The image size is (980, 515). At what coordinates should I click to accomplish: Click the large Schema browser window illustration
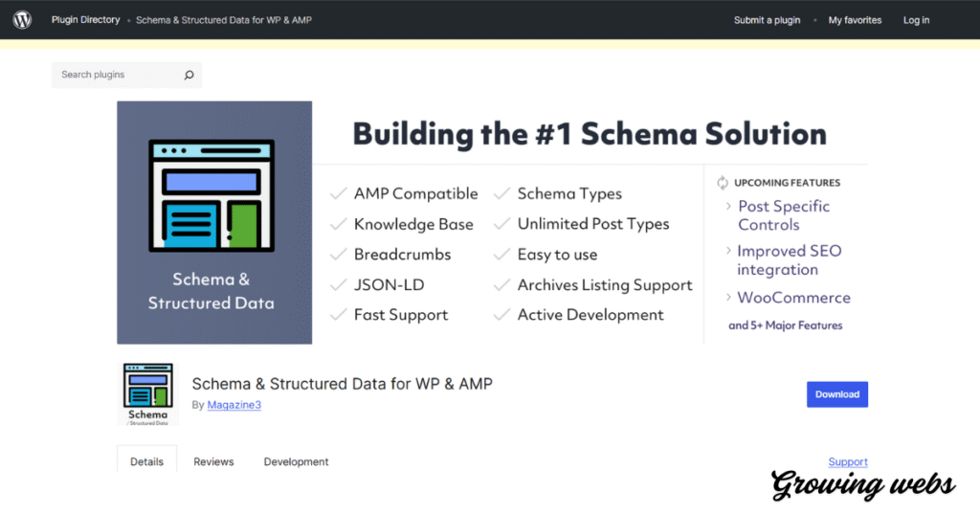pyautogui.click(x=212, y=197)
